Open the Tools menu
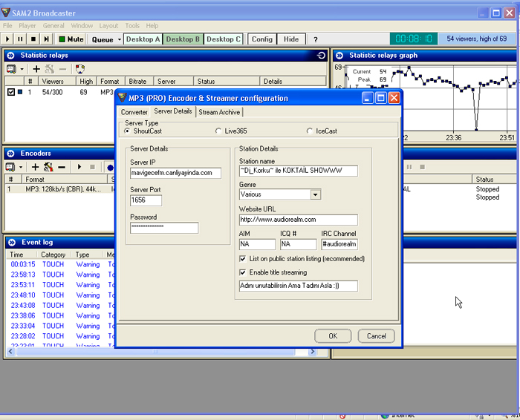 pos(132,25)
